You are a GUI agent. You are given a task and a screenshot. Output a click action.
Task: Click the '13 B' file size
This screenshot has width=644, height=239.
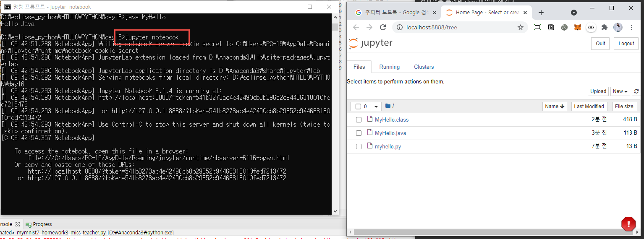click(632, 146)
